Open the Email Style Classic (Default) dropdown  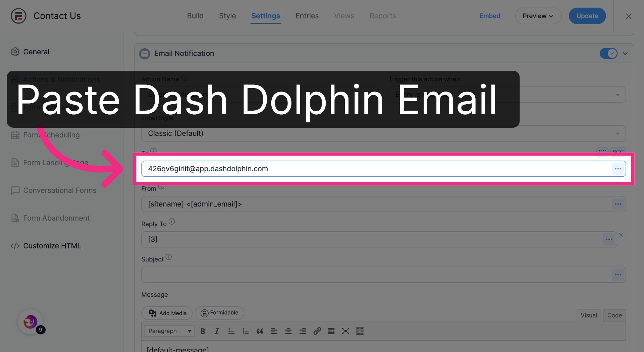383,133
